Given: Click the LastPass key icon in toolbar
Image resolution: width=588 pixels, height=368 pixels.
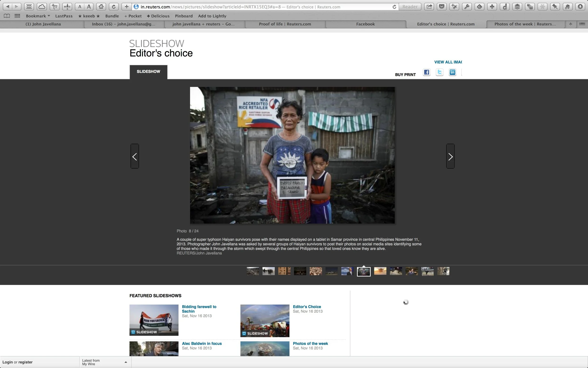Looking at the screenshot, I should click(x=466, y=7).
